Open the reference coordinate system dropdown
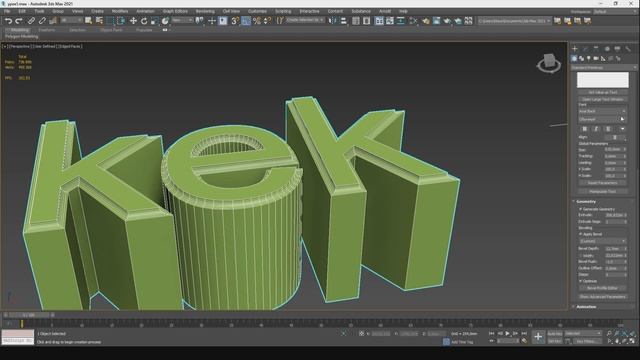This screenshot has width=640, height=360. coord(182,20)
